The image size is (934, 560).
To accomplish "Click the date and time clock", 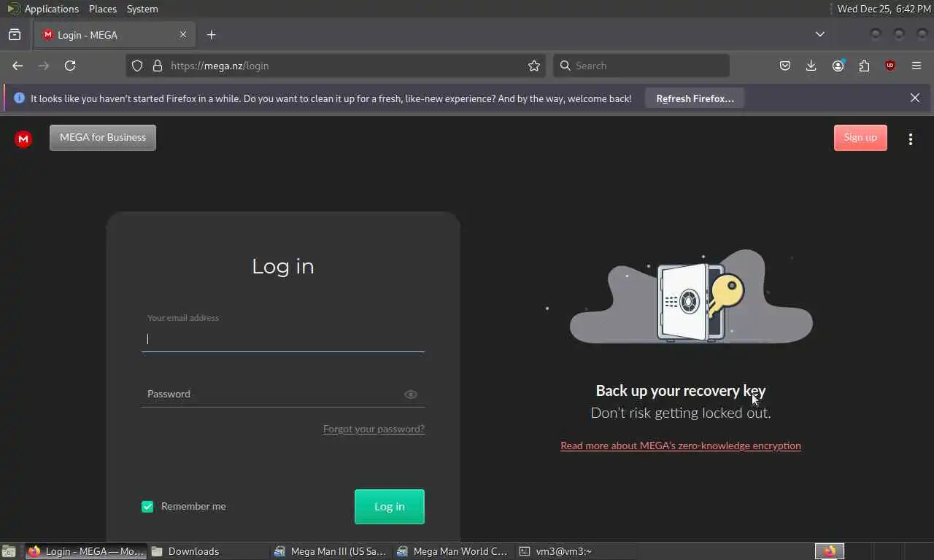I will [x=884, y=9].
